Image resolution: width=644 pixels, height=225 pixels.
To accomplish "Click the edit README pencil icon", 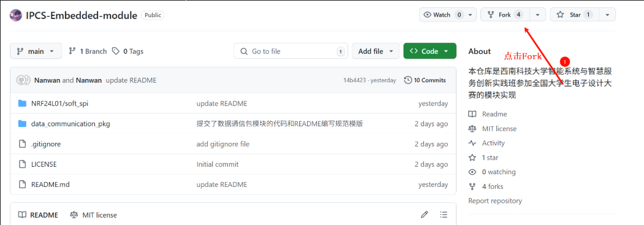I will tap(425, 215).
